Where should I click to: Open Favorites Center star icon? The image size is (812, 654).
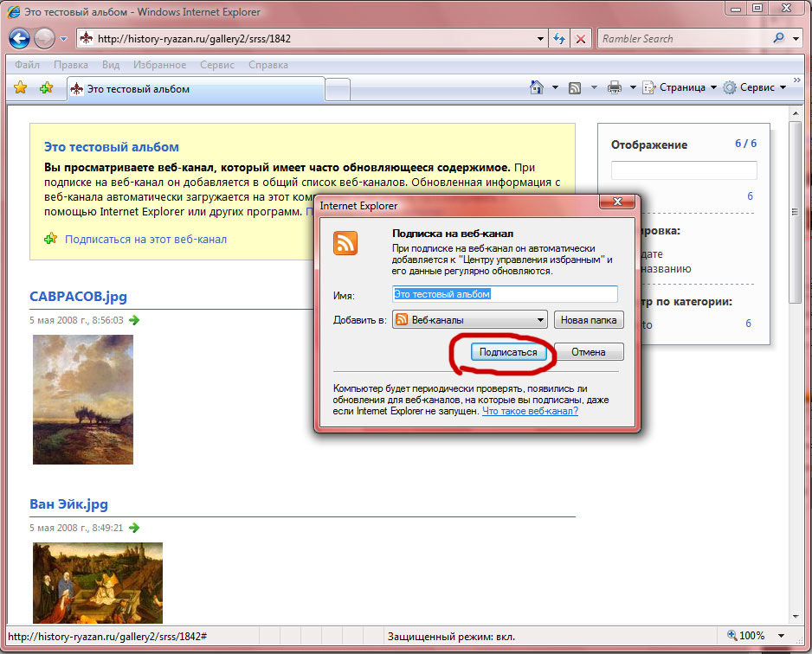point(20,87)
